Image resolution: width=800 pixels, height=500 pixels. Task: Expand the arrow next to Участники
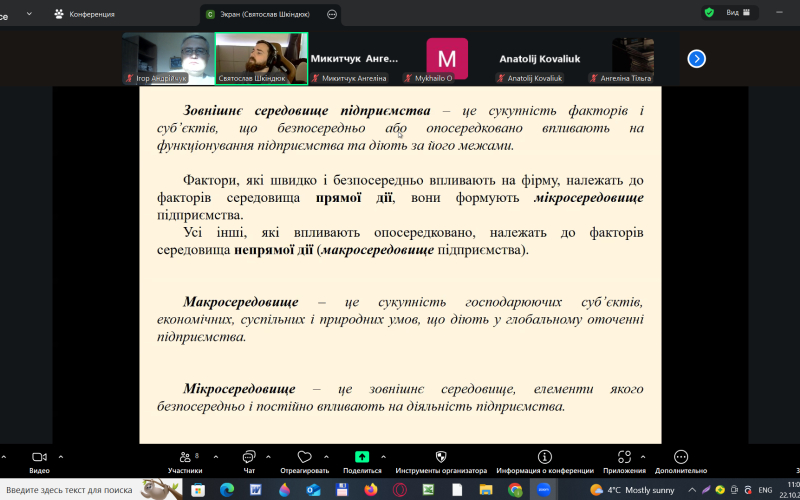(207, 455)
